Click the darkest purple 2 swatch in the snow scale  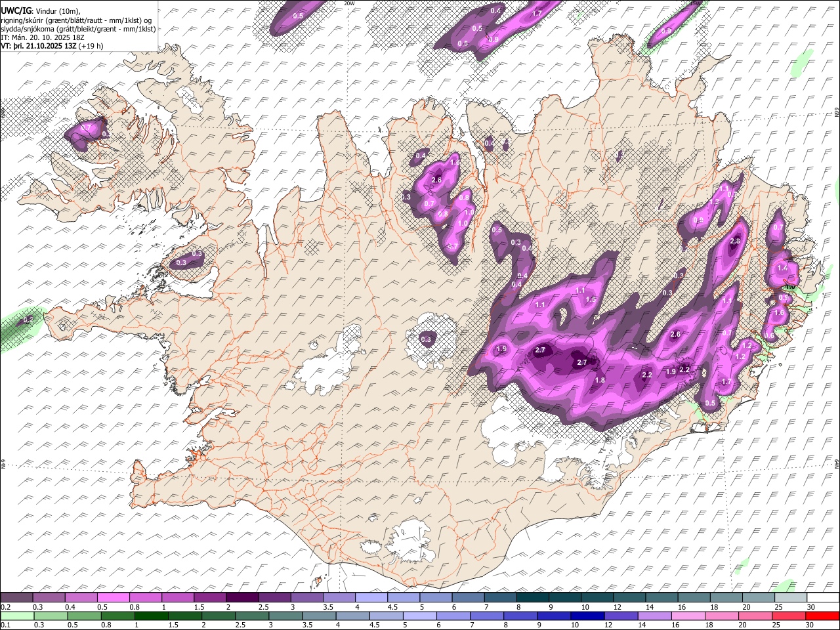[x=242, y=597]
